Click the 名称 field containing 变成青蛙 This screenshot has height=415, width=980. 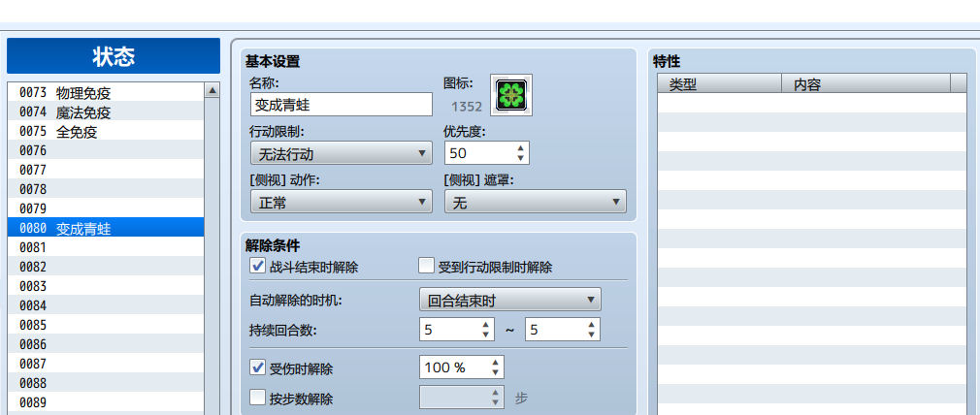coord(342,105)
